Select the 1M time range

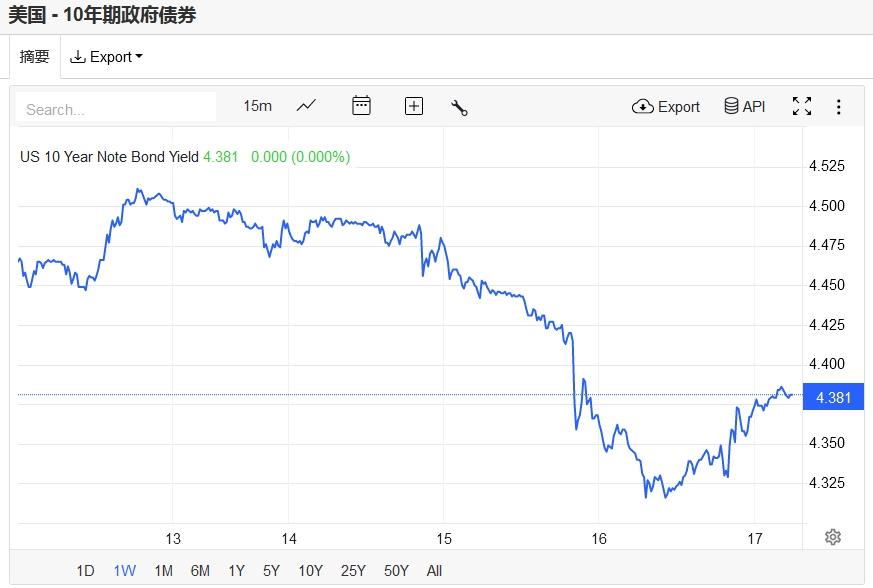[163, 571]
